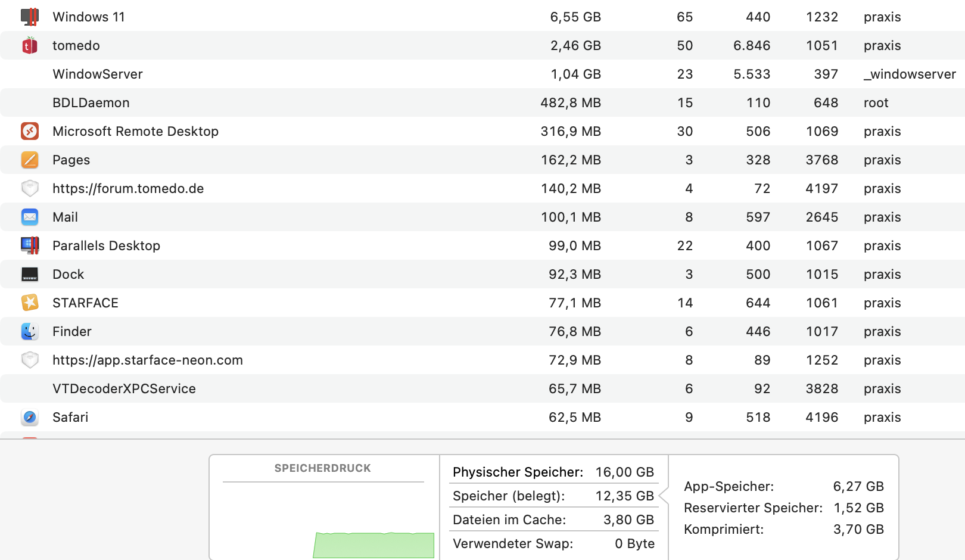Select the Mail process name
965x560 pixels.
pyautogui.click(x=65, y=217)
